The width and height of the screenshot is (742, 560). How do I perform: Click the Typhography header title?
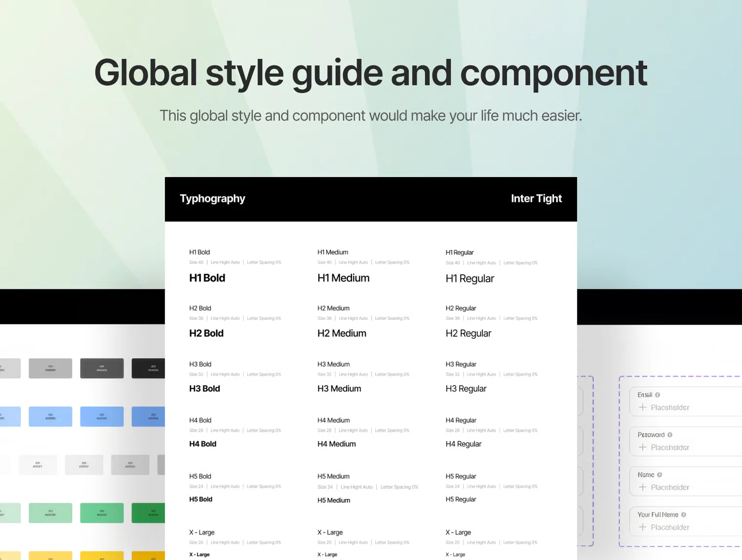tap(212, 199)
